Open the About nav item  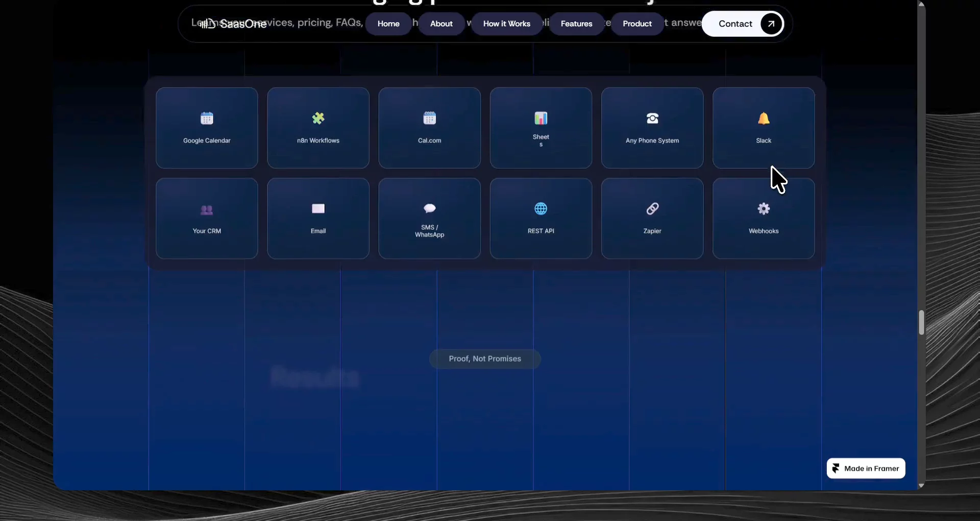tap(442, 23)
